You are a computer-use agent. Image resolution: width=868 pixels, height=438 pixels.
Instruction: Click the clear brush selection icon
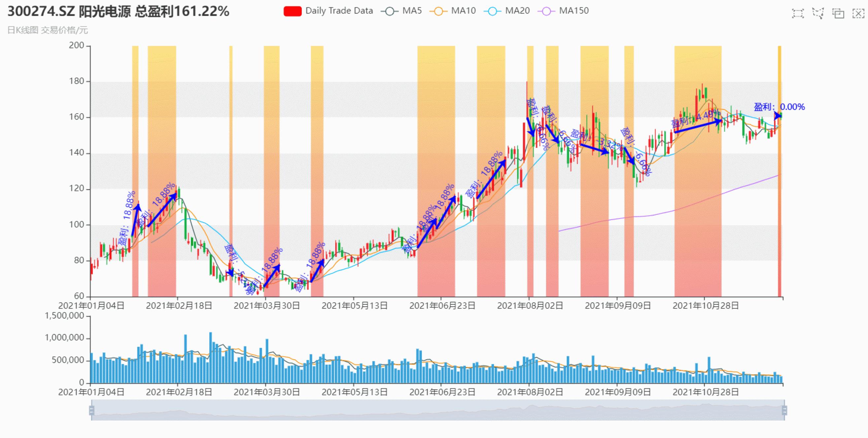tap(858, 14)
